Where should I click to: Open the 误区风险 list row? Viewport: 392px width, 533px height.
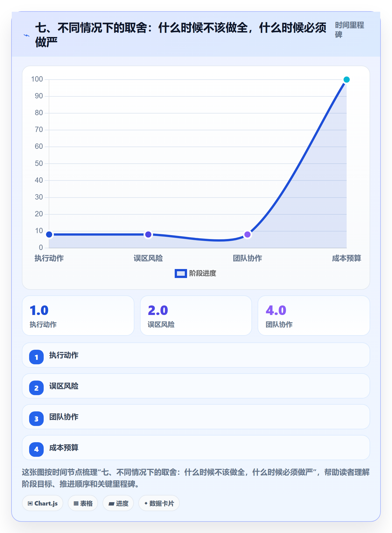tap(196, 386)
